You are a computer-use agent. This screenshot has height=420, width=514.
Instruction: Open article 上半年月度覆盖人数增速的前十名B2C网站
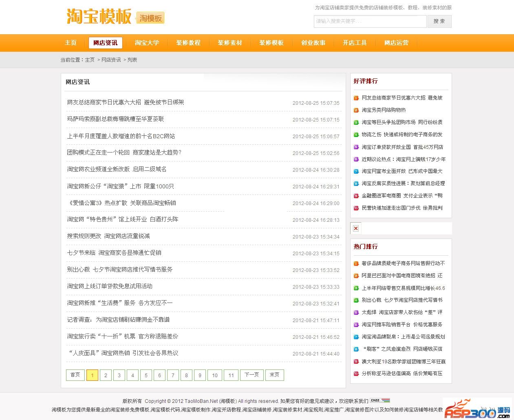(121, 136)
